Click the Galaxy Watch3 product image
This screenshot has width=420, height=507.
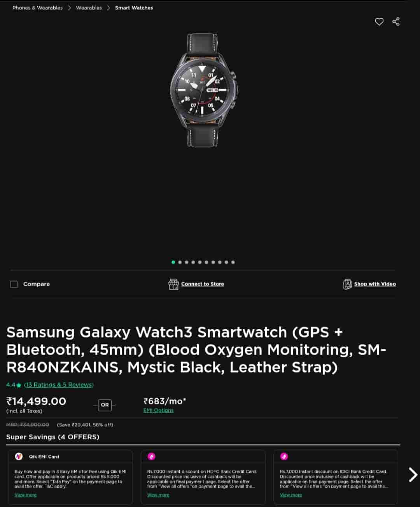203,90
